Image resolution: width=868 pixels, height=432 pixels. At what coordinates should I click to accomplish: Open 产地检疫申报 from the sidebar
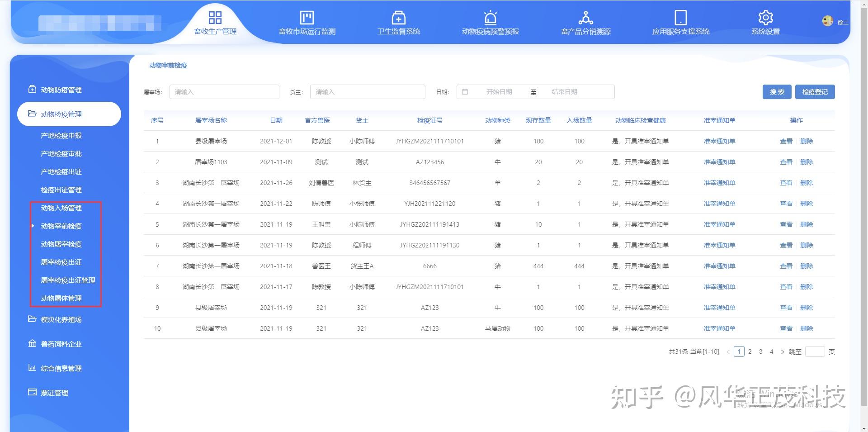tap(62, 135)
